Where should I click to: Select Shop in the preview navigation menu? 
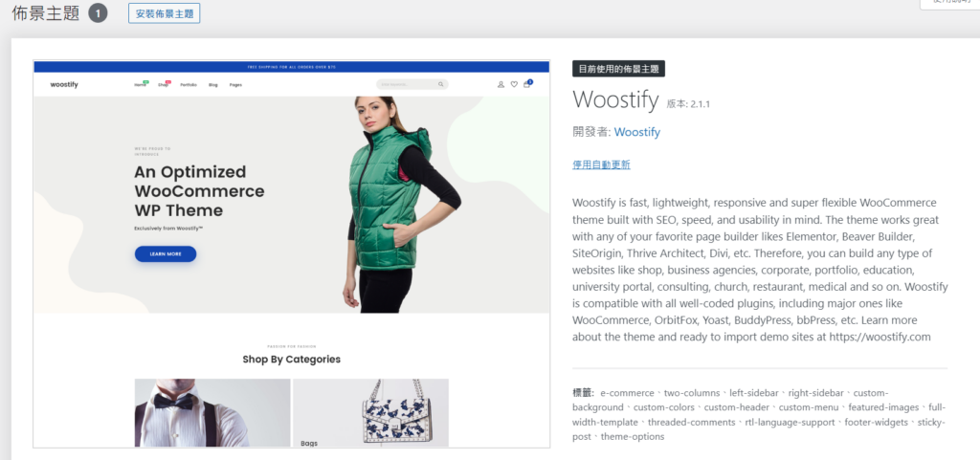click(163, 85)
